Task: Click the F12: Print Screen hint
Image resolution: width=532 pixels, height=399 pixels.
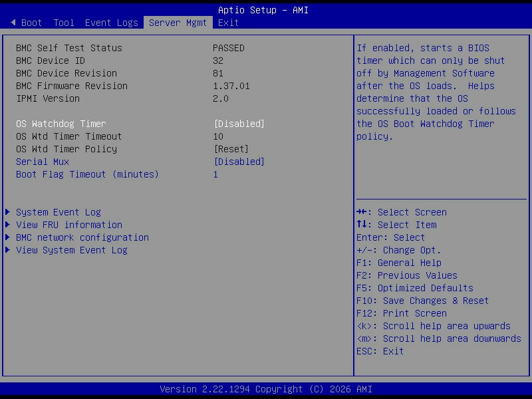Action: click(x=402, y=313)
